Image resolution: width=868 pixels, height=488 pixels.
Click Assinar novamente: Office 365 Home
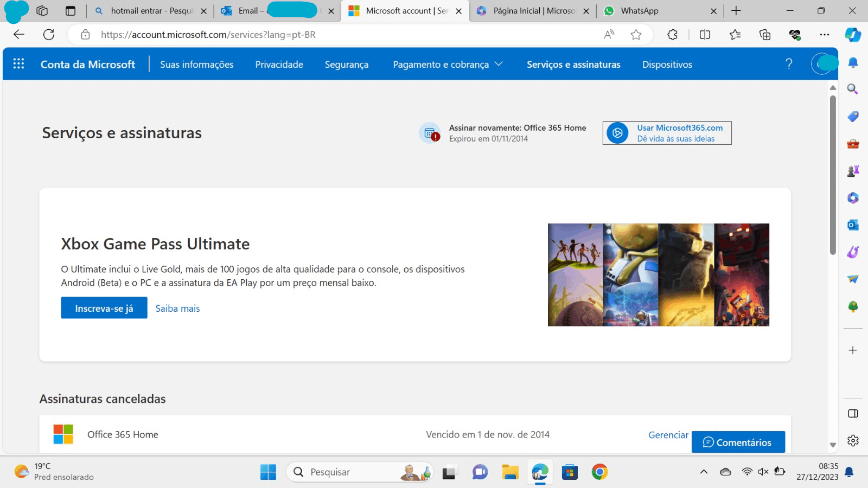(x=502, y=133)
